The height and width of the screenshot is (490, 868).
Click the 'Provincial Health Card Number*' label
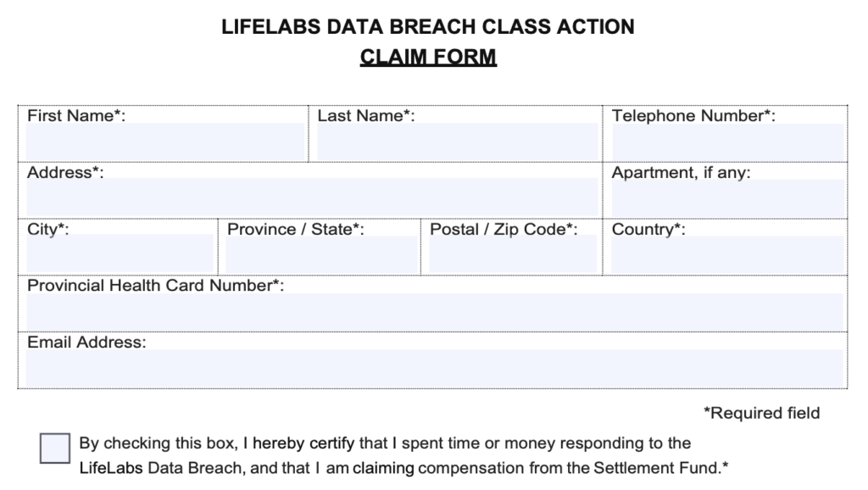click(x=156, y=286)
